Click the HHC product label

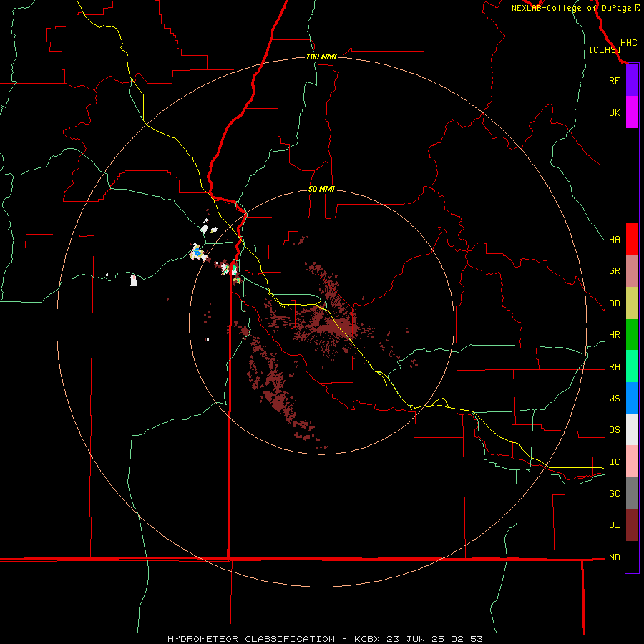[x=628, y=43]
